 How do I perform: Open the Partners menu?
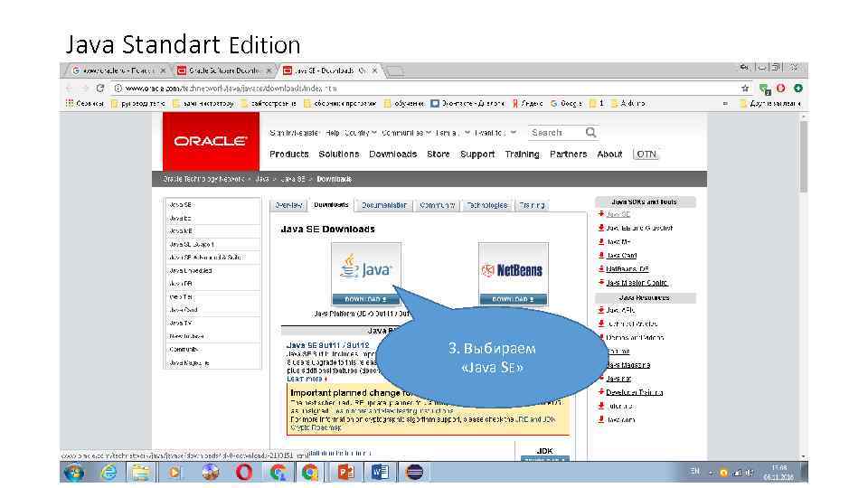pyautogui.click(x=568, y=154)
